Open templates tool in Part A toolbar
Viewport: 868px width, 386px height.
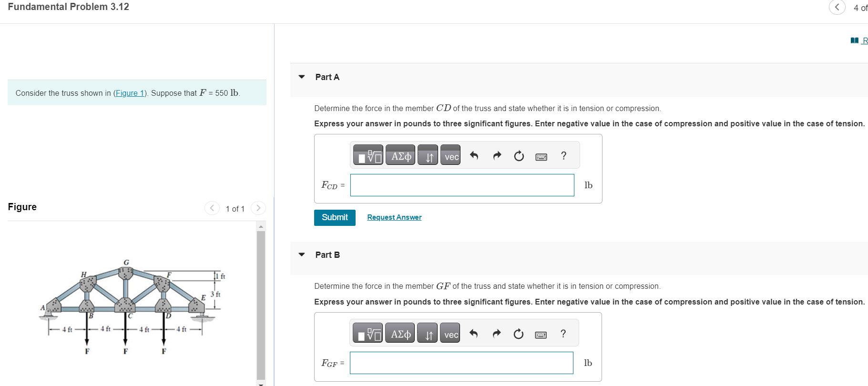click(x=368, y=155)
